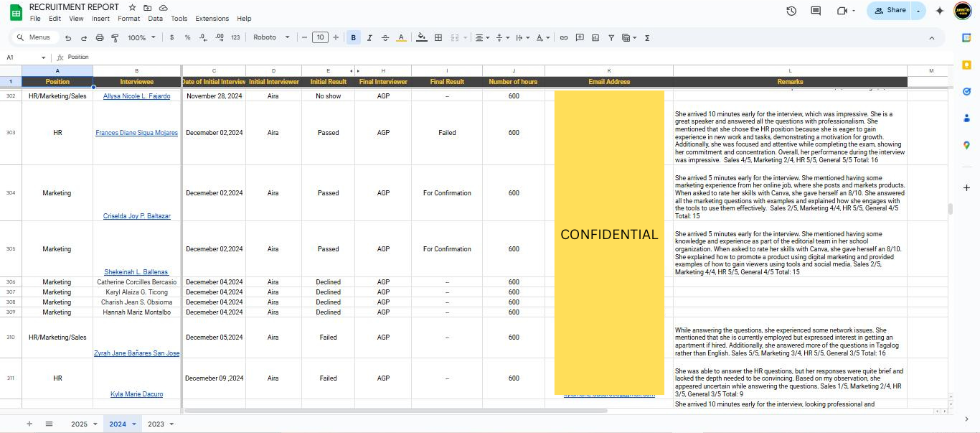The width and height of the screenshot is (980, 433).
Task: Print the spreadsheet using printer icon
Action: pos(100,37)
